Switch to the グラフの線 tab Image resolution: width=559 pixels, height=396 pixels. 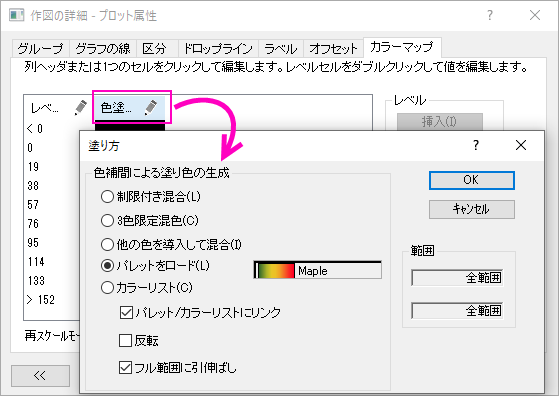pyautogui.click(x=103, y=48)
